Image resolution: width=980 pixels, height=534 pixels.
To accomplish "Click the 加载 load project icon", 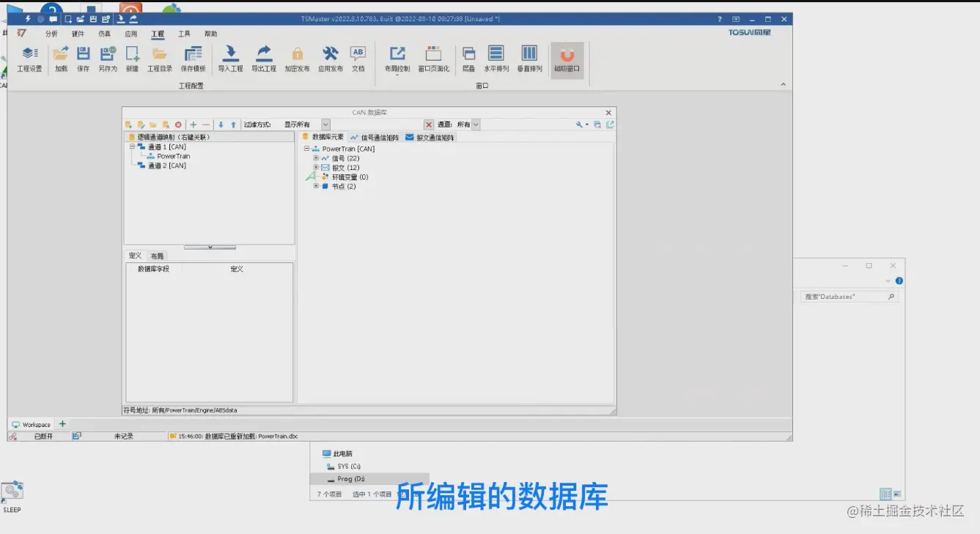I will pyautogui.click(x=62, y=59).
